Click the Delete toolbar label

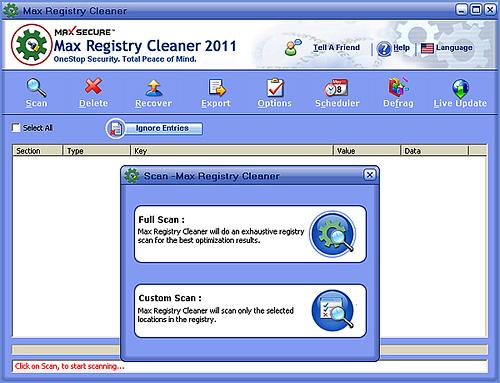[94, 103]
